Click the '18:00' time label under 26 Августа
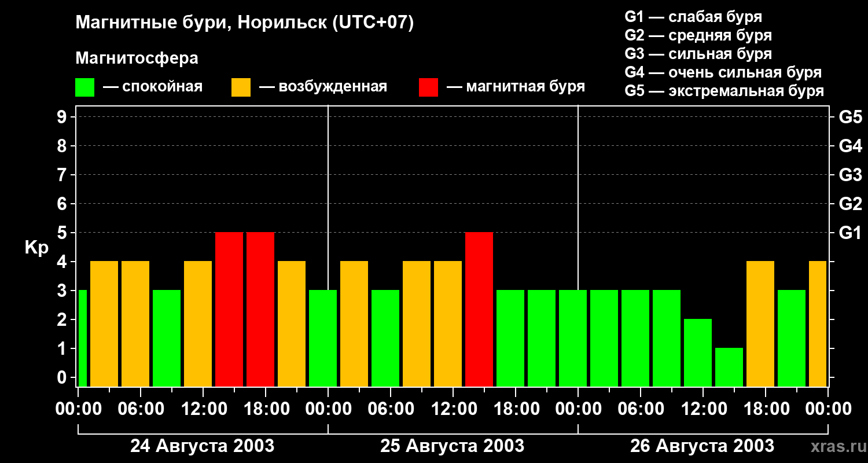868x463 pixels. pyautogui.click(x=766, y=409)
